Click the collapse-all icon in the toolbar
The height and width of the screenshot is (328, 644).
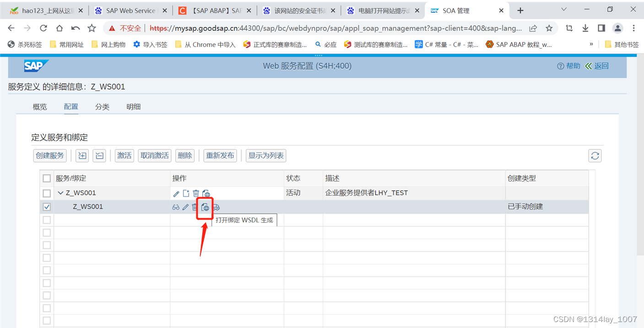point(99,156)
